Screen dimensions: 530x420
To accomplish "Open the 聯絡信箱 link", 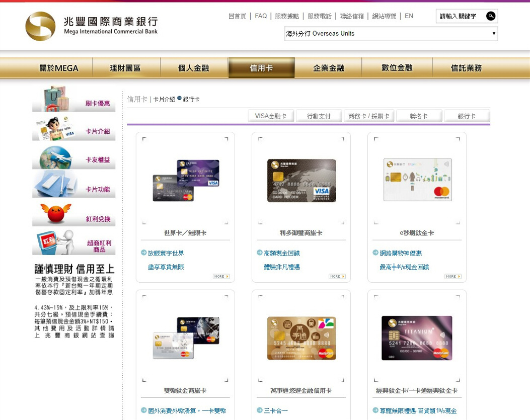I will (x=352, y=16).
